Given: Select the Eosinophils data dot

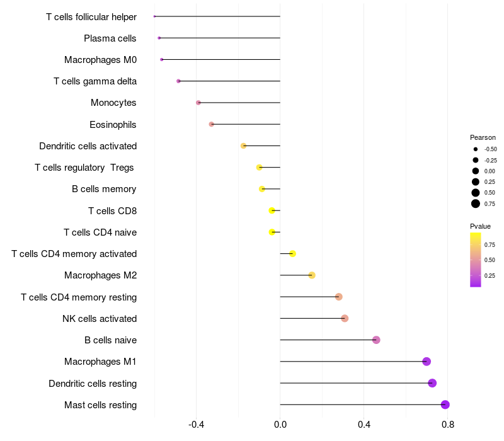Looking at the screenshot, I should tap(211, 124).
